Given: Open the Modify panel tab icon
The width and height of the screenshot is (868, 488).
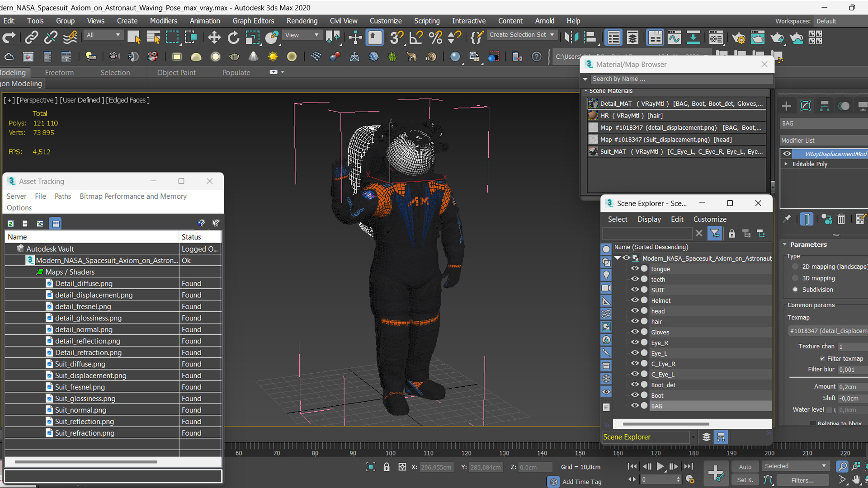Looking at the screenshot, I should point(806,106).
